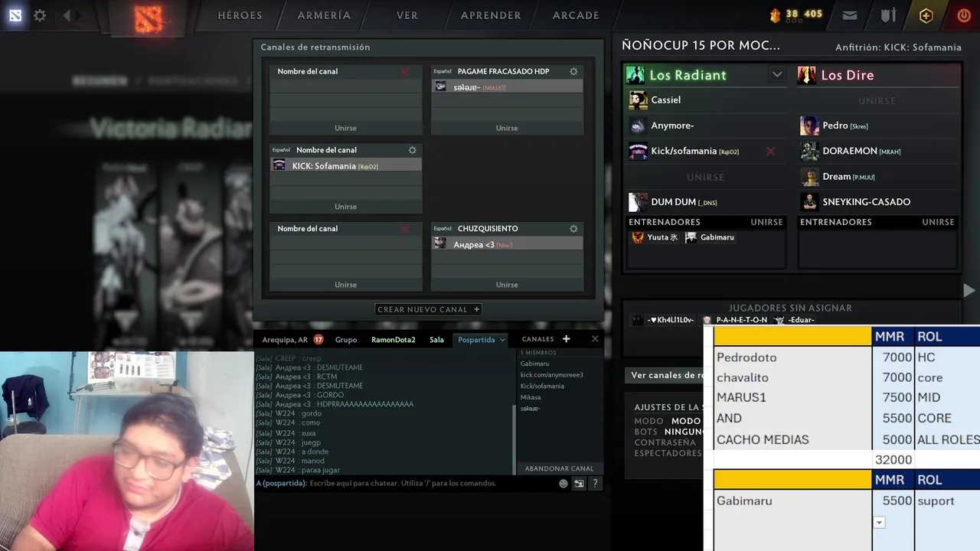Click the gold Dota Plus hexagon icon
This screenshot has width=980, height=551.
pyautogui.click(x=926, y=15)
